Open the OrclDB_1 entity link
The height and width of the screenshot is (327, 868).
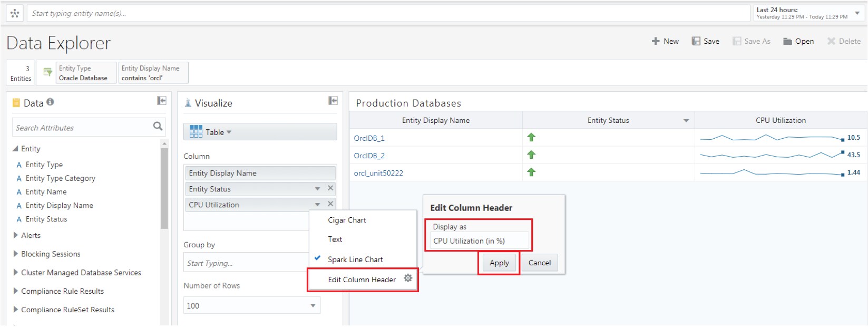tap(369, 138)
